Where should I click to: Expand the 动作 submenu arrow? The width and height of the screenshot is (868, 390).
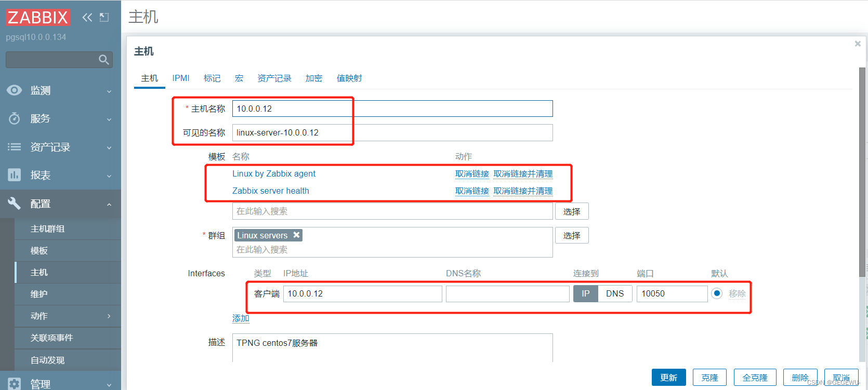109,316
